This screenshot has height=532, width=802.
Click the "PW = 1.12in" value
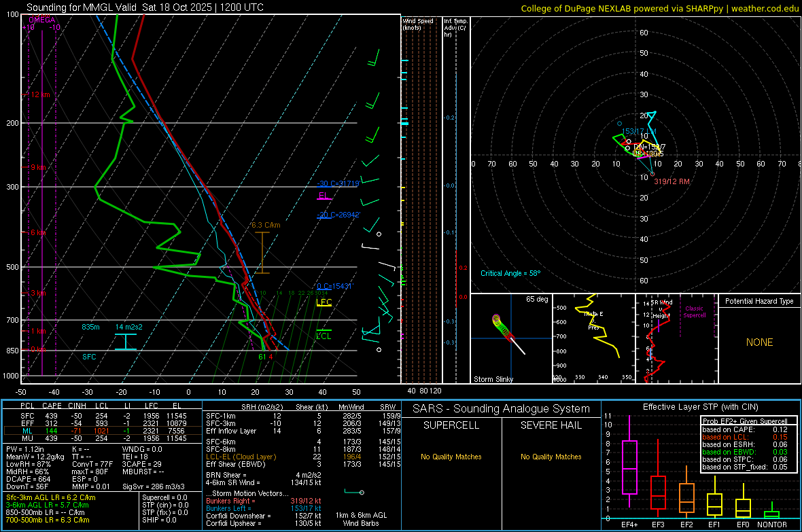click(25, 449)
